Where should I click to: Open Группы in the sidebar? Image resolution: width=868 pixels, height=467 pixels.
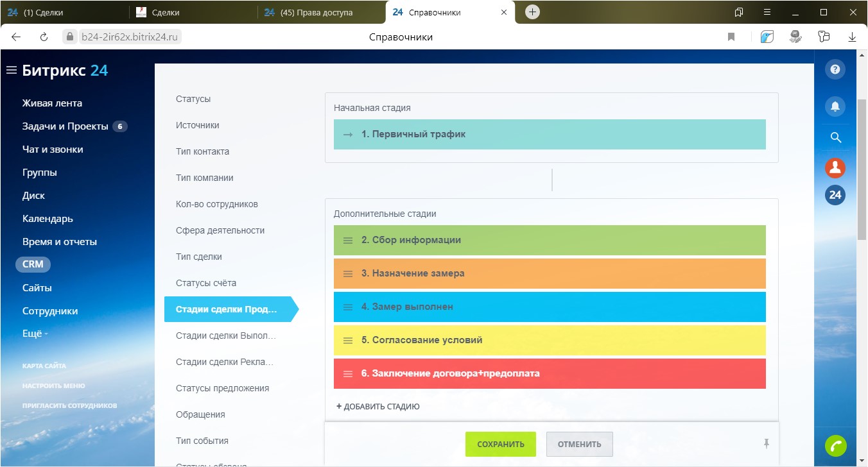coord(39,173)
